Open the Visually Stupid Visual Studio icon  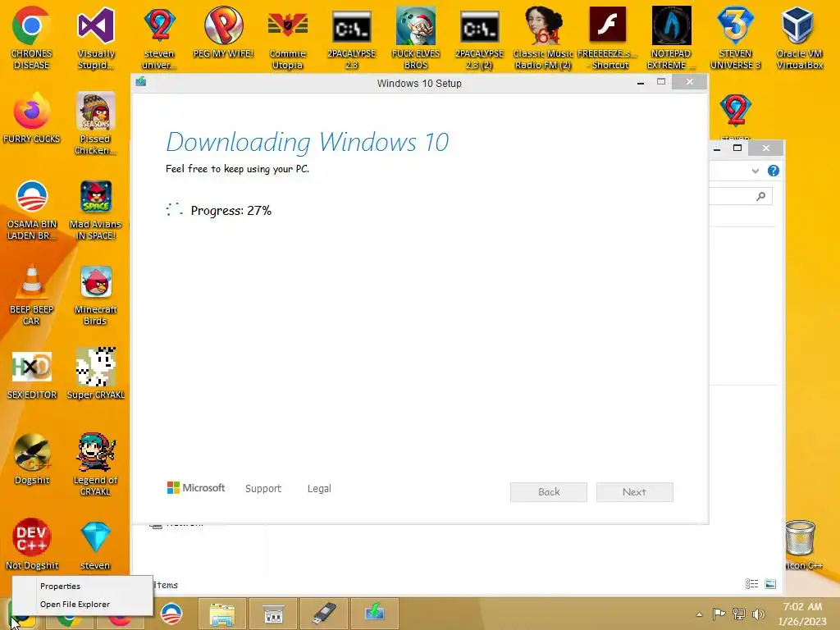pyautogui.click(x=96, y=38)
